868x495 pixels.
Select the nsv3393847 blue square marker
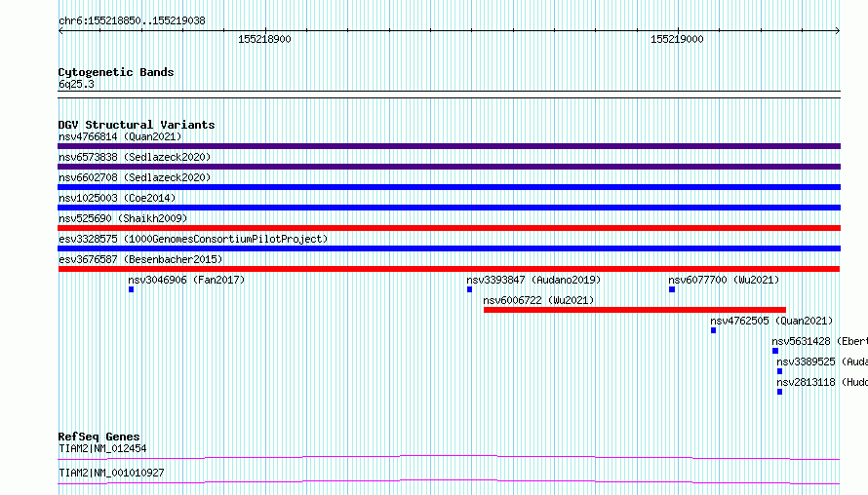pyautogui.click(x=469, y=289)
